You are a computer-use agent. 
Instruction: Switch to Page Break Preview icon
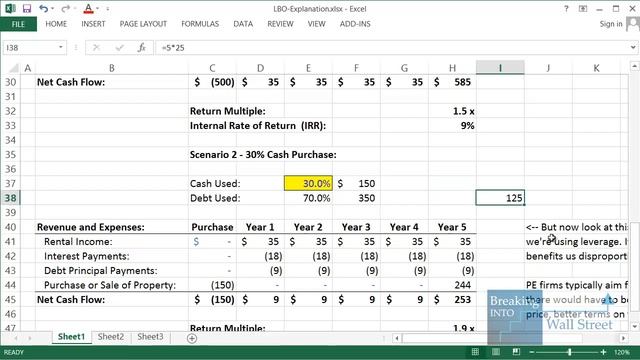[x=516, y=352]
